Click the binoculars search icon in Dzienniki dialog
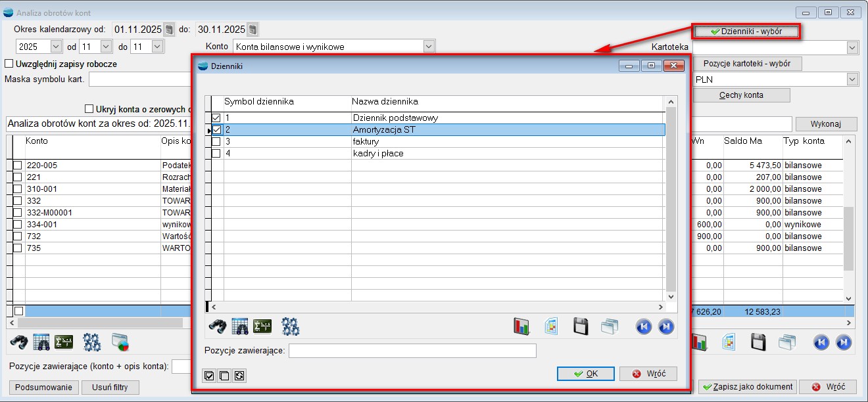 [x=217, y=326]
